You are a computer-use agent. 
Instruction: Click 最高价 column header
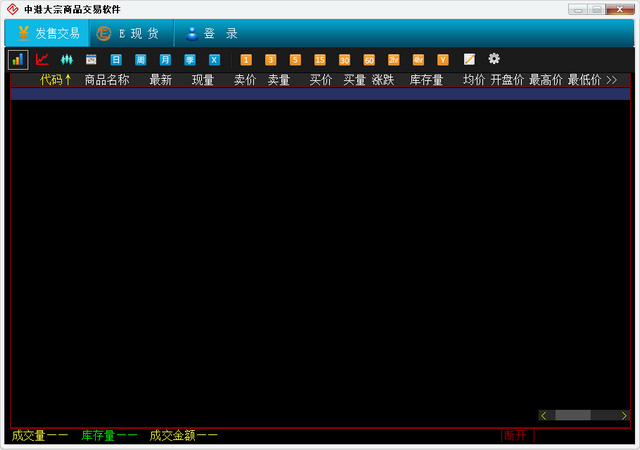click(x=546, y=80)
